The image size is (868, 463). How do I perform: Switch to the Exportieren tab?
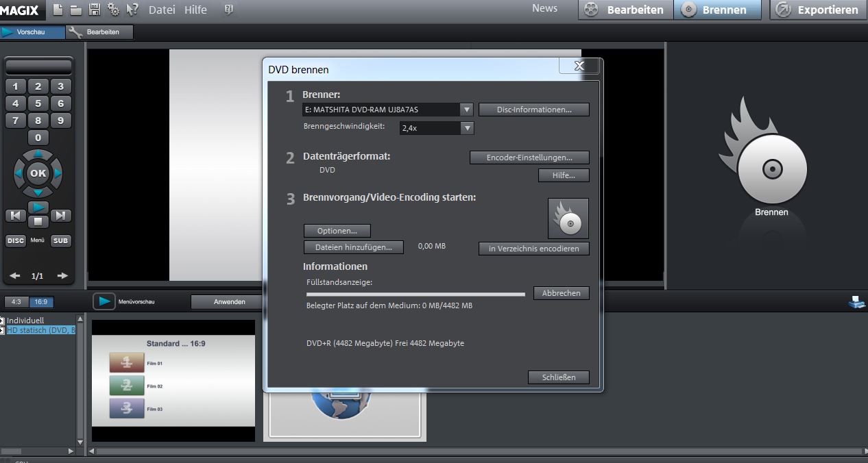818,10
